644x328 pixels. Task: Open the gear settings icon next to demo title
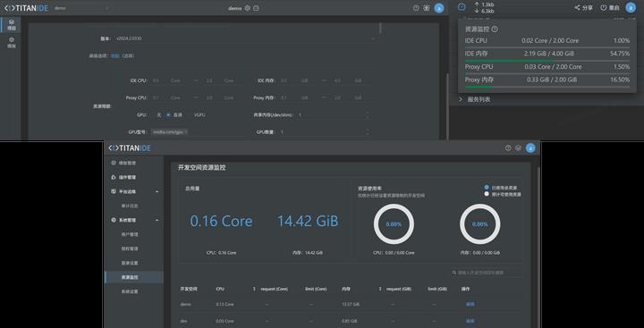247,8
